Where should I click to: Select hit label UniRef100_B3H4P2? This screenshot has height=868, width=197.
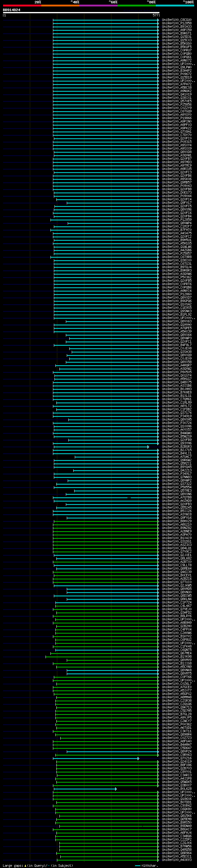pyautogui.click(x=176, y=71)
